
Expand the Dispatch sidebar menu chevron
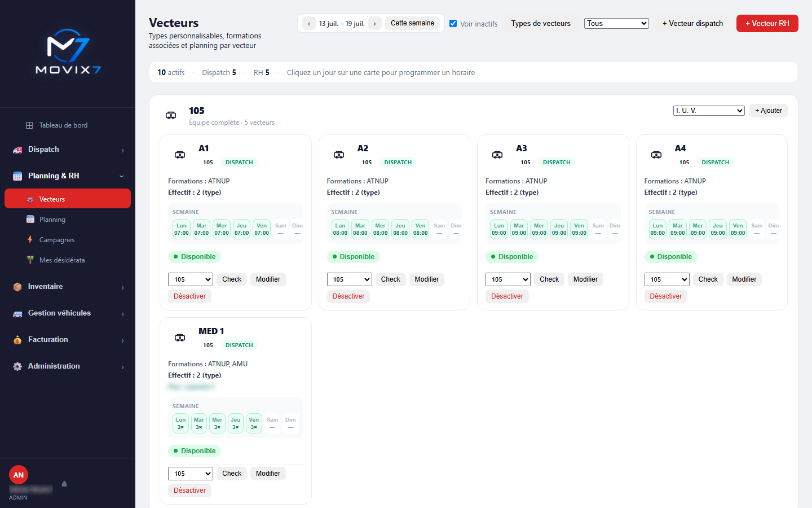122,150
